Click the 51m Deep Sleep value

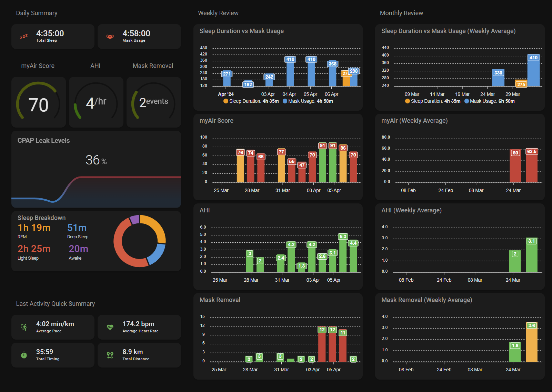77,228
